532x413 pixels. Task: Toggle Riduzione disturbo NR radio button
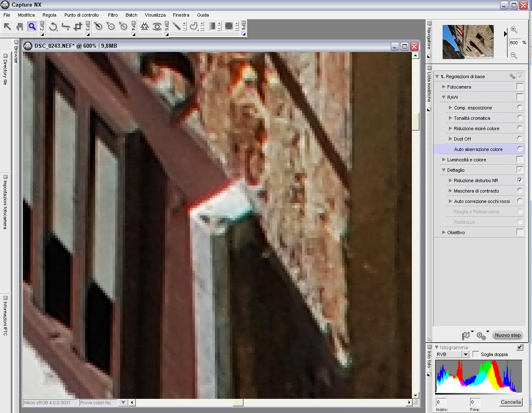[520, 180]
